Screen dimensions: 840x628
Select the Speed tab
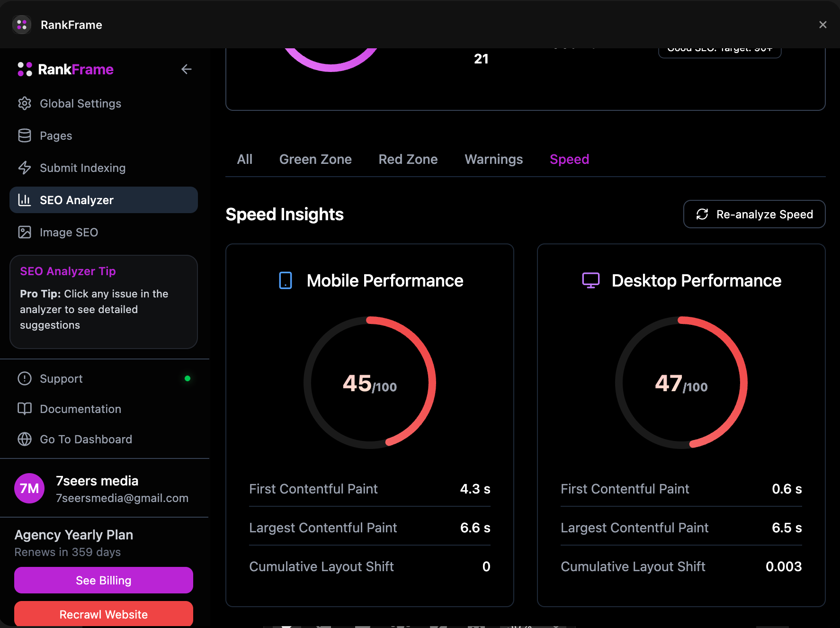(x=569, y=159)
